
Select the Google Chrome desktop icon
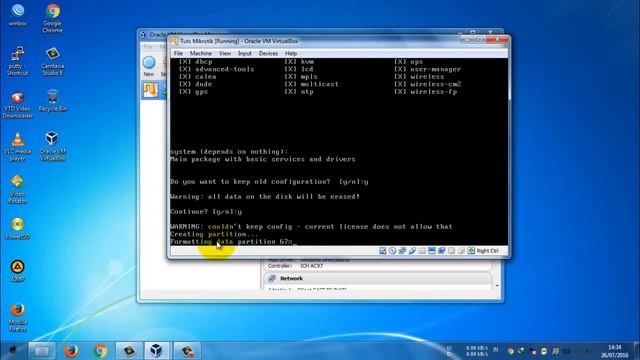[x=53, y=18]
